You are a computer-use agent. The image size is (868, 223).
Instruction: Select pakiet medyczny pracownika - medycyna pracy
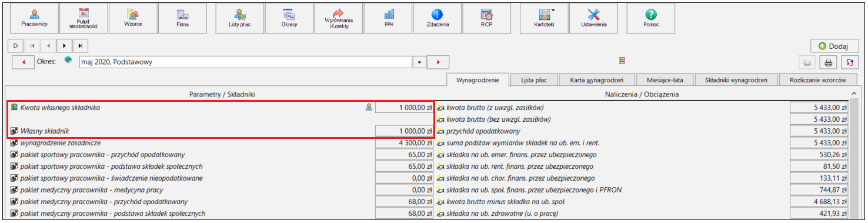coord(221,189)
